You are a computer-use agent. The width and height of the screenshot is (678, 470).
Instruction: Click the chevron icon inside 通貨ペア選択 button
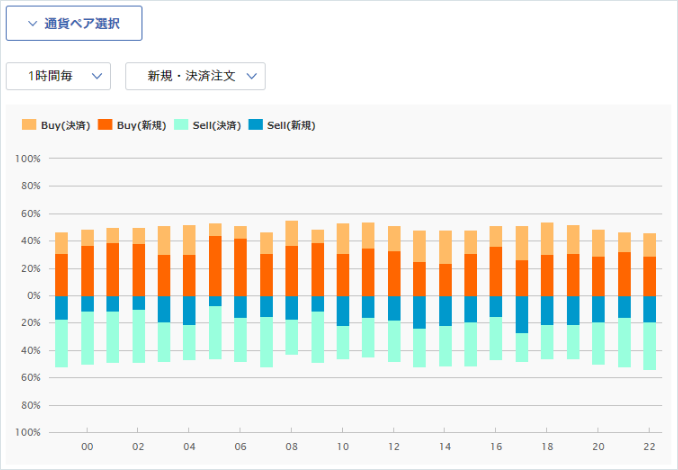pos(32,24)
